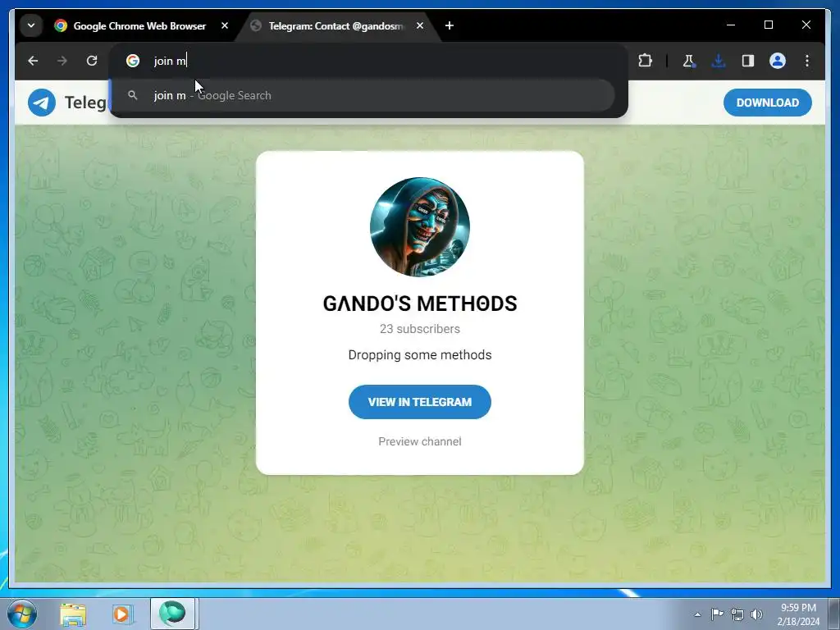Click 'Dropping some methods' description
The width and height of the screenshot is (840, 630).
tap(419, 354)
